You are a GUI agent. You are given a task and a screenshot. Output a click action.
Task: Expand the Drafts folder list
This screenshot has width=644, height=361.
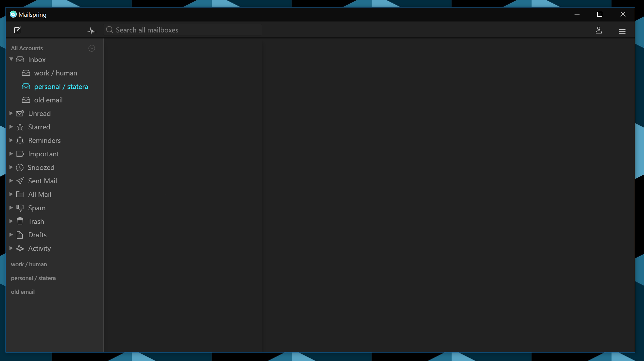(x=11, y=235)
